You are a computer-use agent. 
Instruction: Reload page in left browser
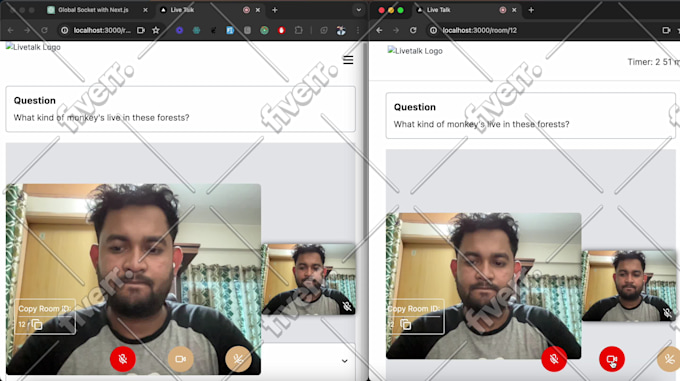click(44, 30)
